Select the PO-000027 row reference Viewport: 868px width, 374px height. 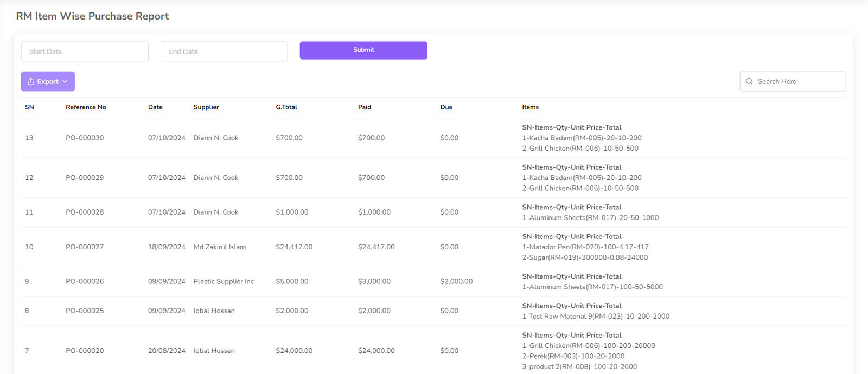(85, 247)
